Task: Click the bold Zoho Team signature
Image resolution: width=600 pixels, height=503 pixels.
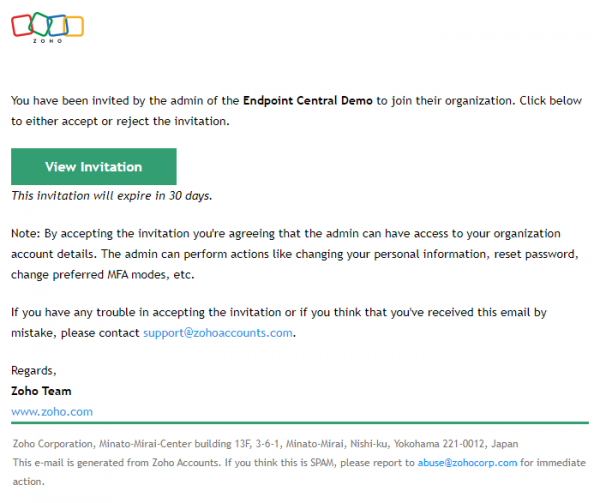Action: tap(41, 391)
